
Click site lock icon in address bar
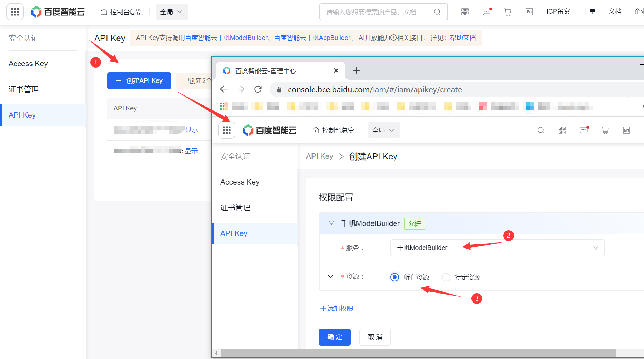point(279,89)
